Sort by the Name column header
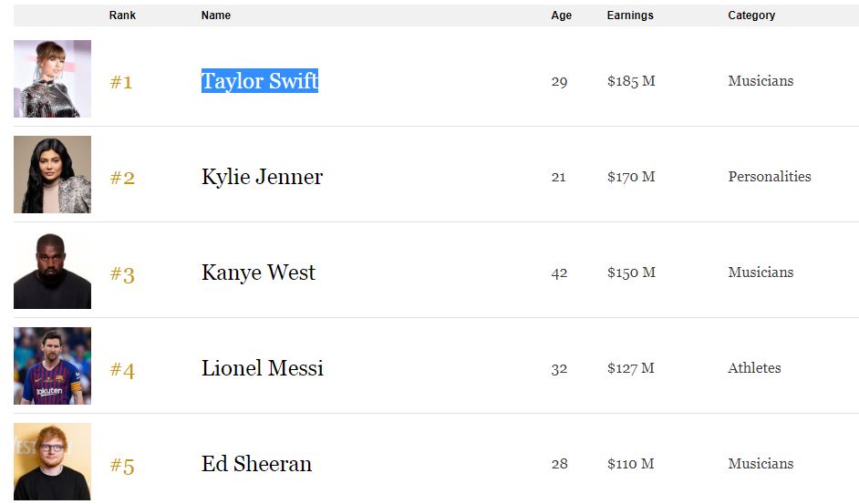859x504 pixels. [216, 15]
